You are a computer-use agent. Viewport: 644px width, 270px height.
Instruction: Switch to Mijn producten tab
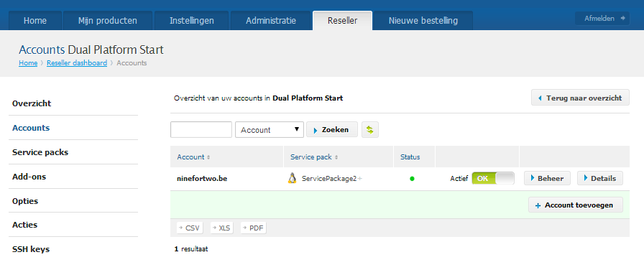click(108, 21)
